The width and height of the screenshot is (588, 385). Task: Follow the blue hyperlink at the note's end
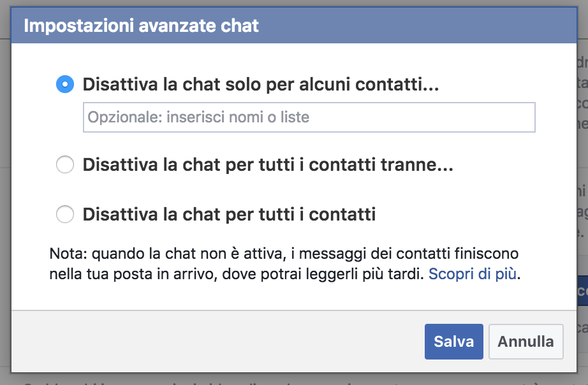(473, 274)
